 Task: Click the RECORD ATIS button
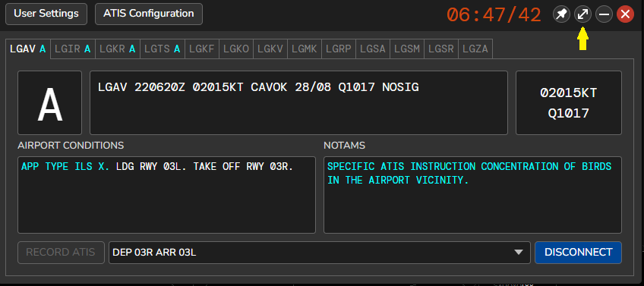pyautogui.click(x=61, y=253)
